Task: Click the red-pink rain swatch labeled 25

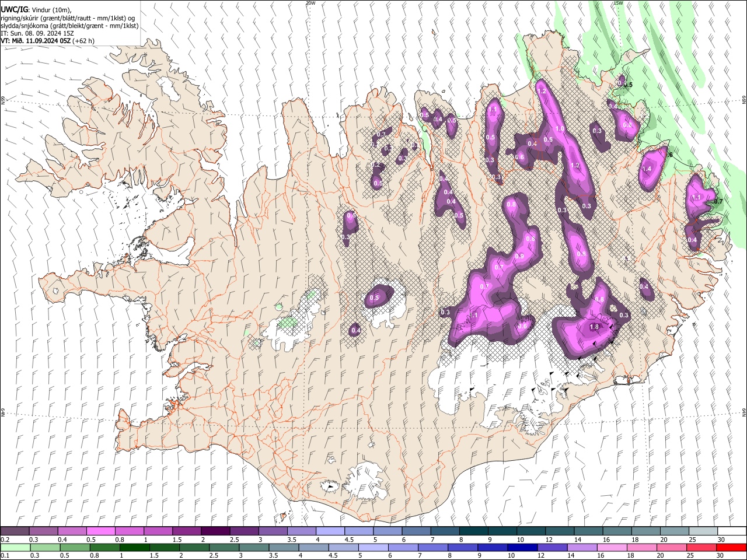Action: pyautogui.click(x=701, y=547)
